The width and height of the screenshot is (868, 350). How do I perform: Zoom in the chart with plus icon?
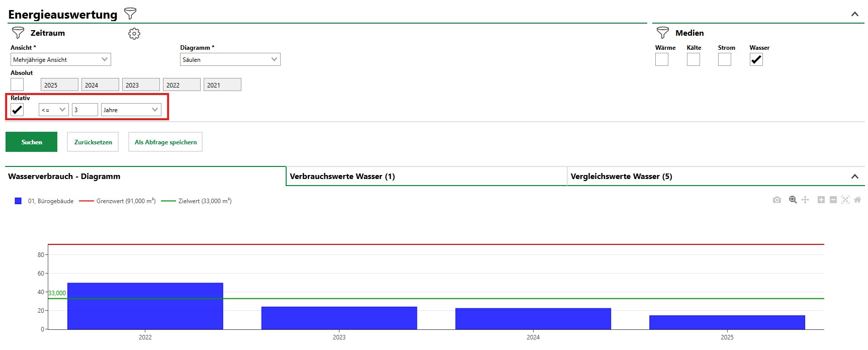coord(821,200)
